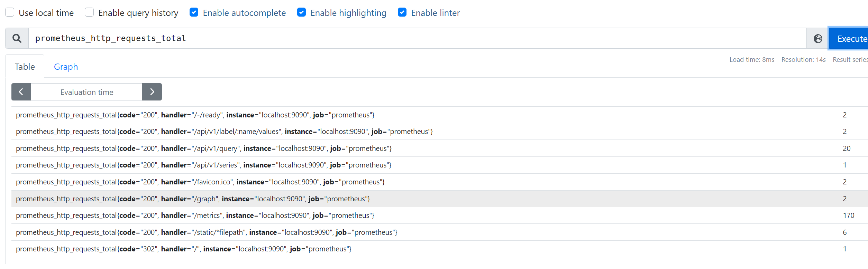Viewport: 868px width, 269px height.
Task: Turn off Enable linter checkbox
Action: click(402, 12)
